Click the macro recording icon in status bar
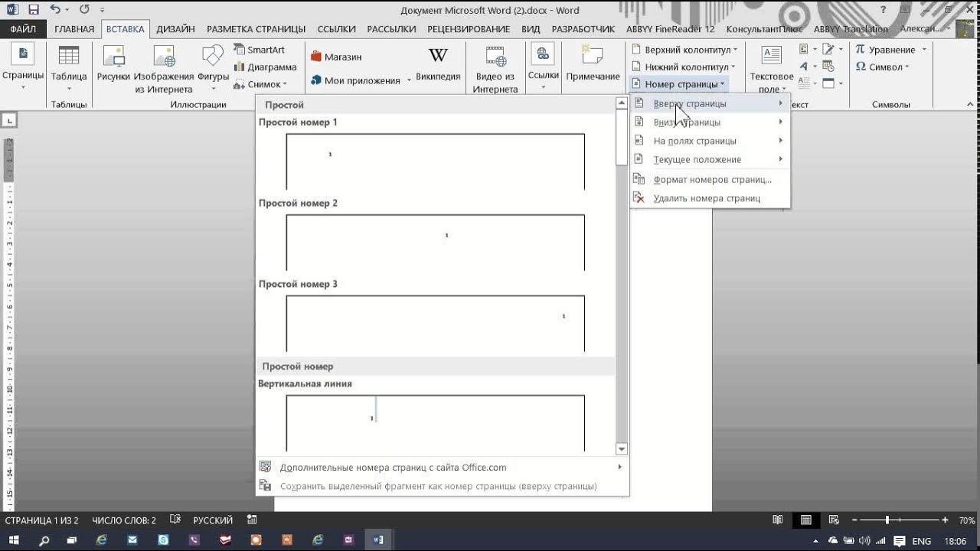The height and width of the screenshot is (551, 980). pyautogui.click(x=252, y=520)
